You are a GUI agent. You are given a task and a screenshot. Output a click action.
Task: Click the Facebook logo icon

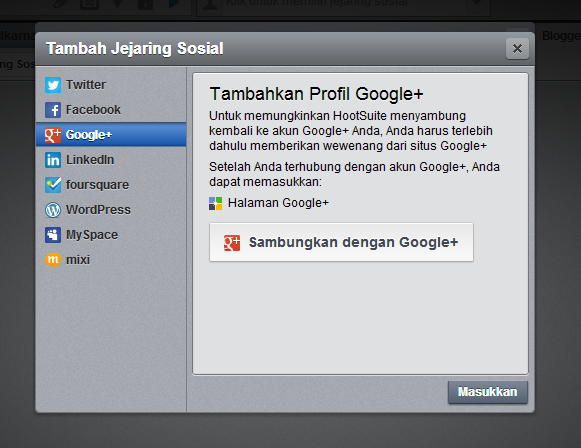(53, 110)
